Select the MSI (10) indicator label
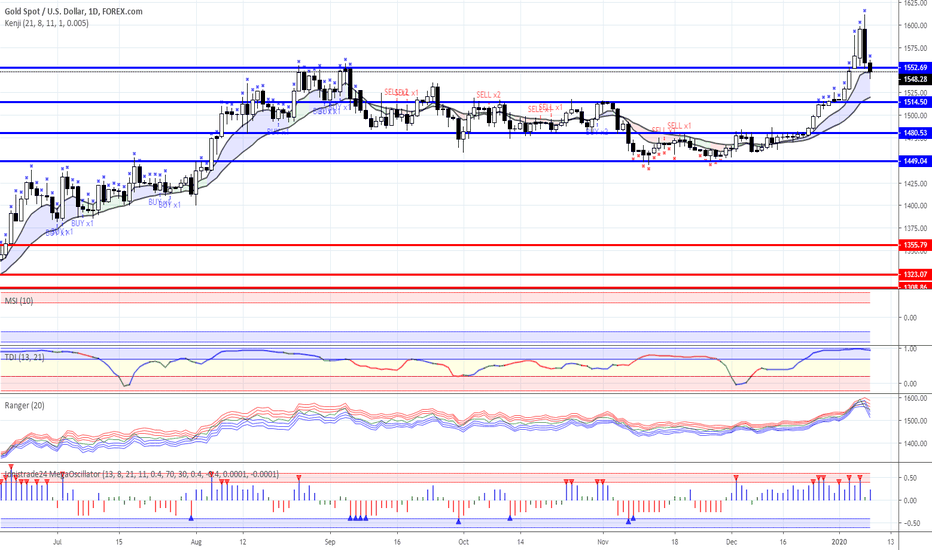 [19, 301]
